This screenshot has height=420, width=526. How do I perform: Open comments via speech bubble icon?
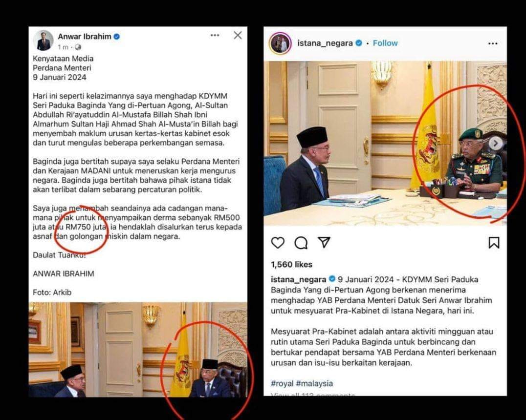[301, 243]
